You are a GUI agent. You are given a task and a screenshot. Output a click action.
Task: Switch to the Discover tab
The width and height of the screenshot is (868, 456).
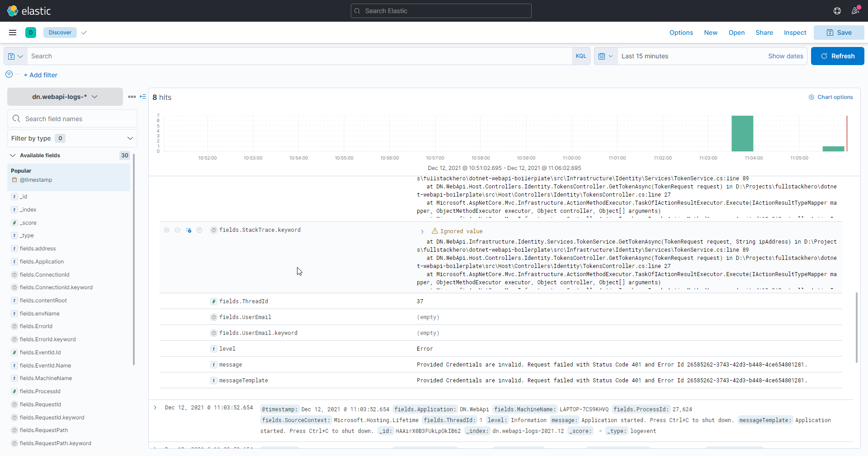click(x=60, y=32)
